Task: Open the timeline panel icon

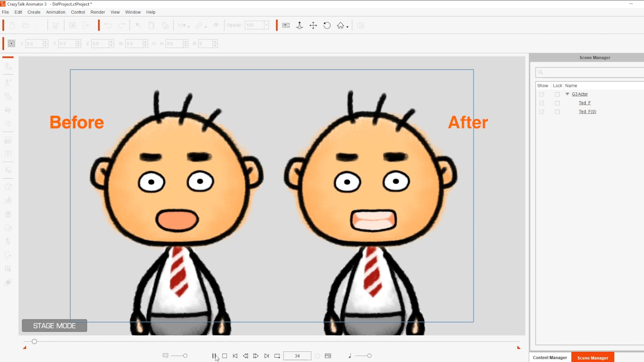Action: (328, 356)
